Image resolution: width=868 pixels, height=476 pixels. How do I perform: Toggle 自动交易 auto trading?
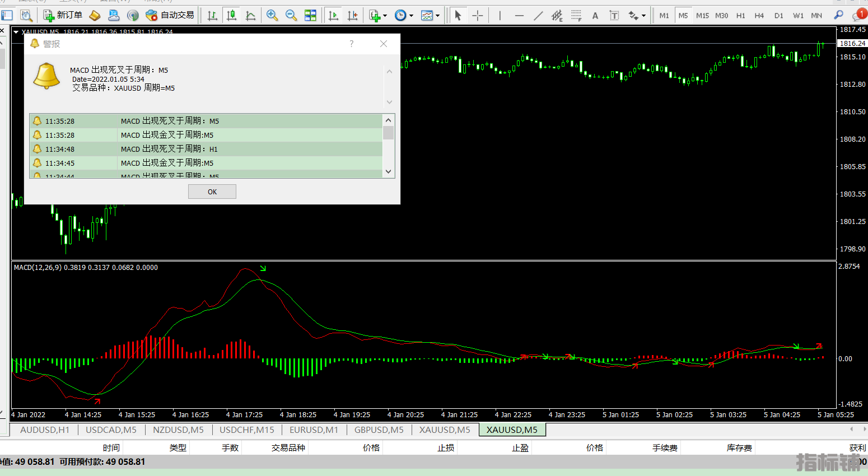click(170, 15)
